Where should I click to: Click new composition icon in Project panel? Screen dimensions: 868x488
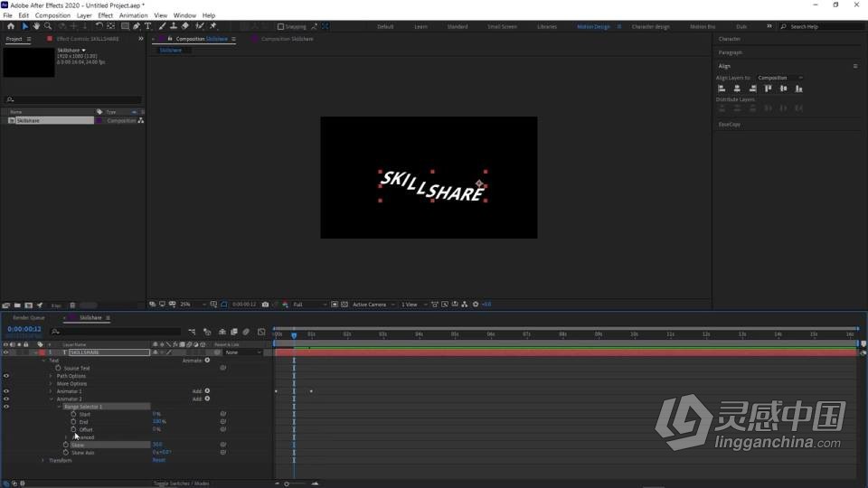[x=28, y=305]
